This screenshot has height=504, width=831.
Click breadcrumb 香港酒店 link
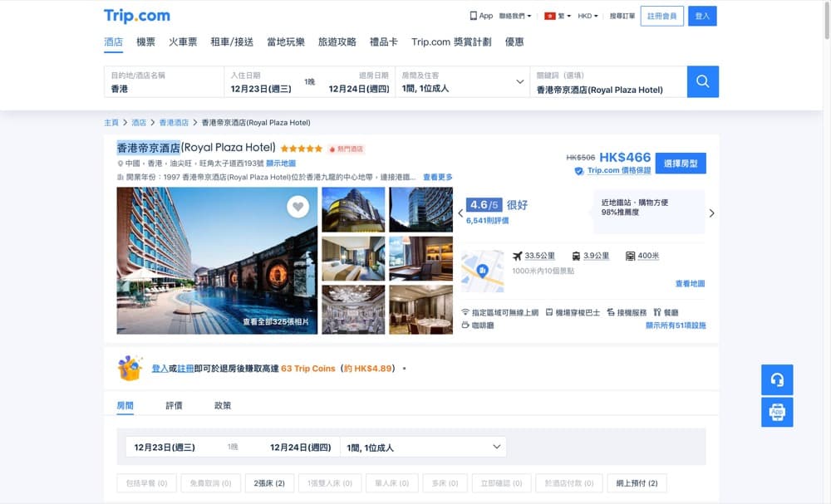tap(174, 122)
